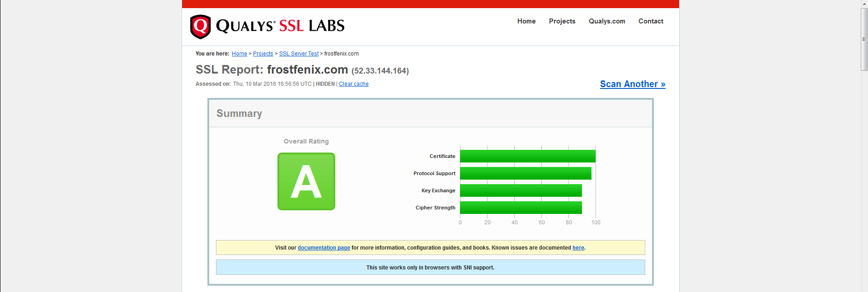Follow the SSL Server Test breadcrumb link
This screenshot has width=868, height=292.
(299, 54)
